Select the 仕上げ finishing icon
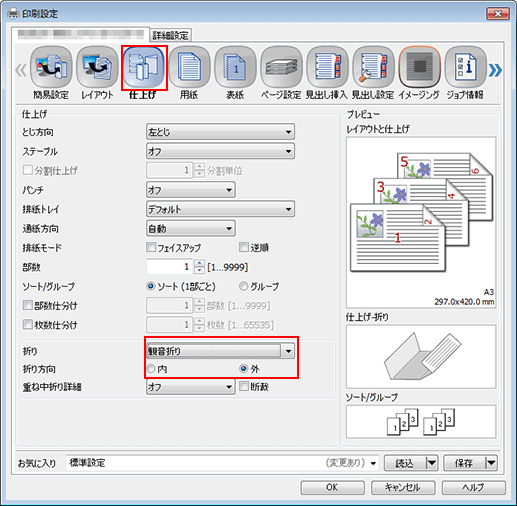517x506 pixels. (x=144, y=68)
